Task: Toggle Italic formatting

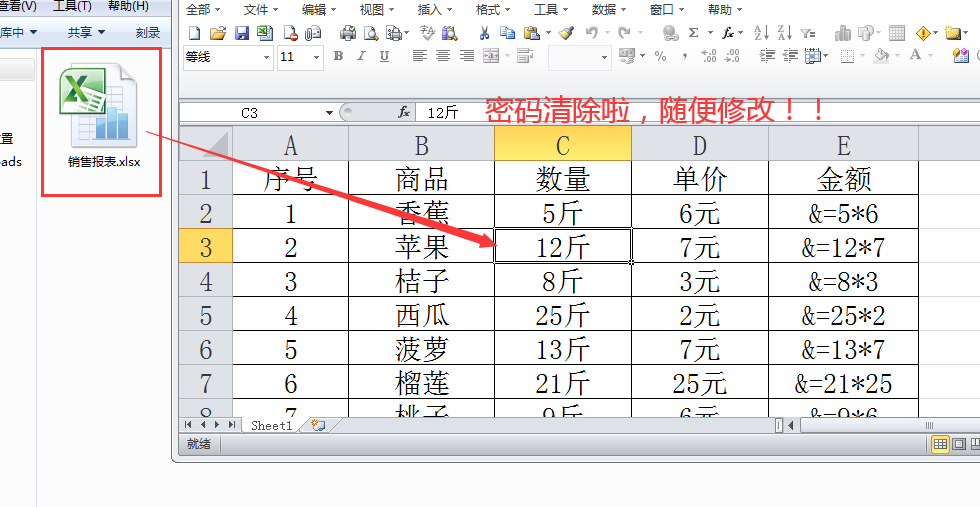Action: point(361,56)
